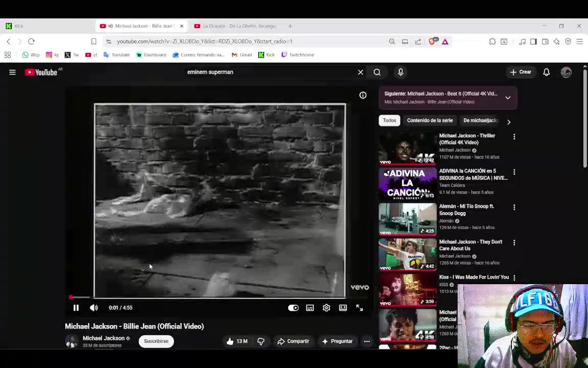Open more actions ellipsis below video

point(367,341)
